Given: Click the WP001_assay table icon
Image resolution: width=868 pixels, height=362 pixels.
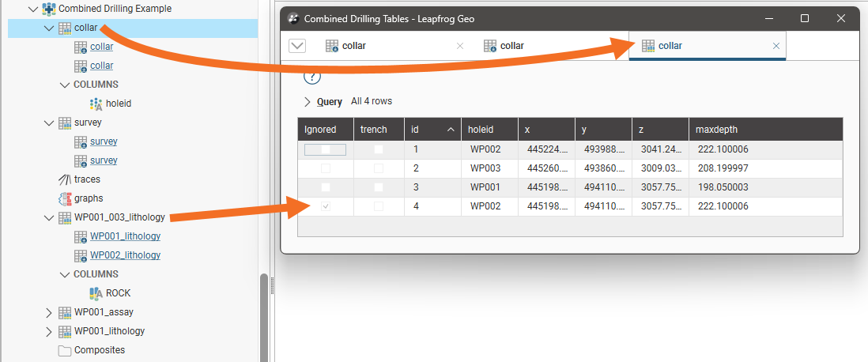Looking at the screenshot, I should point(66,312).
